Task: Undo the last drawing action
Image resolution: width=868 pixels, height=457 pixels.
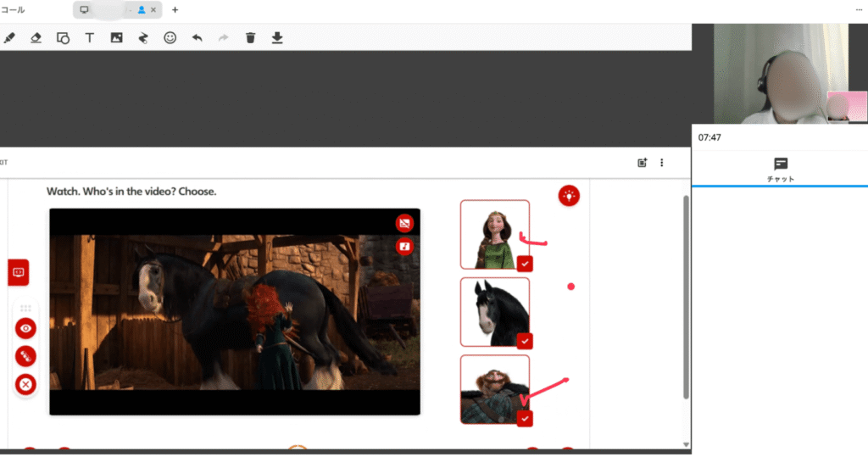Action: click(x=197, y=37)
